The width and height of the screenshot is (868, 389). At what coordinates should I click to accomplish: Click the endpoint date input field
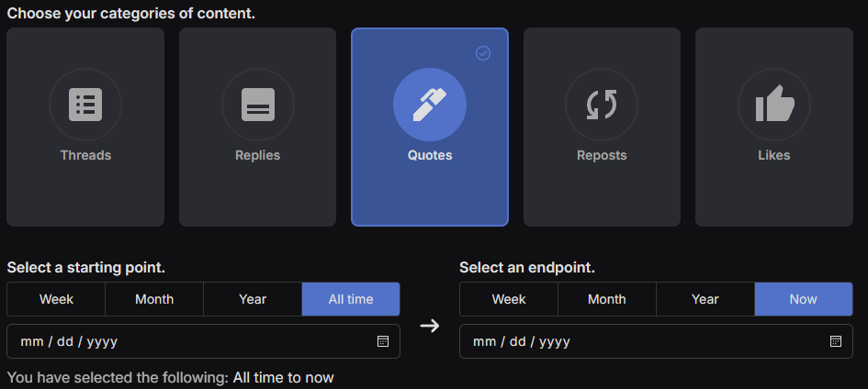pos(643,341)
